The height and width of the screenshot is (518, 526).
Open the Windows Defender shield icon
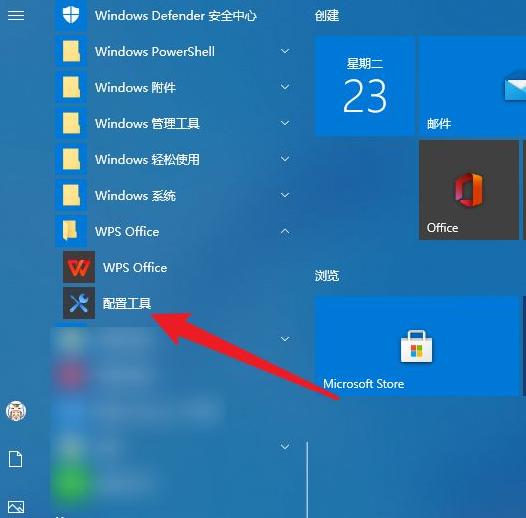pos(71,15)
